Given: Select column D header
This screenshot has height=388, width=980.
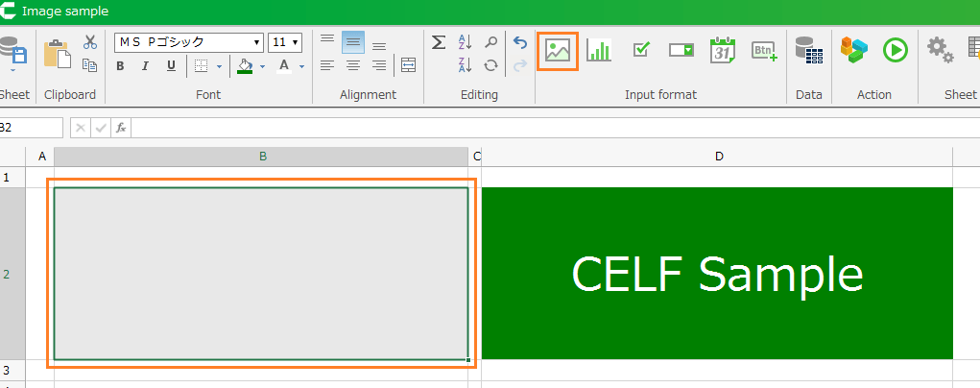Looking at the screenshot, I should [x=717, y=157].
